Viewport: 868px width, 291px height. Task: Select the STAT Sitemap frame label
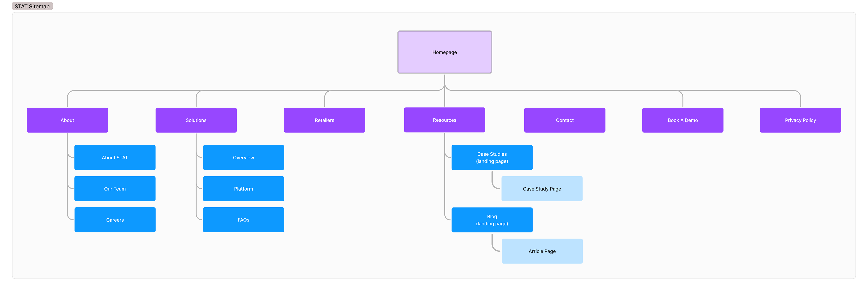32,6
